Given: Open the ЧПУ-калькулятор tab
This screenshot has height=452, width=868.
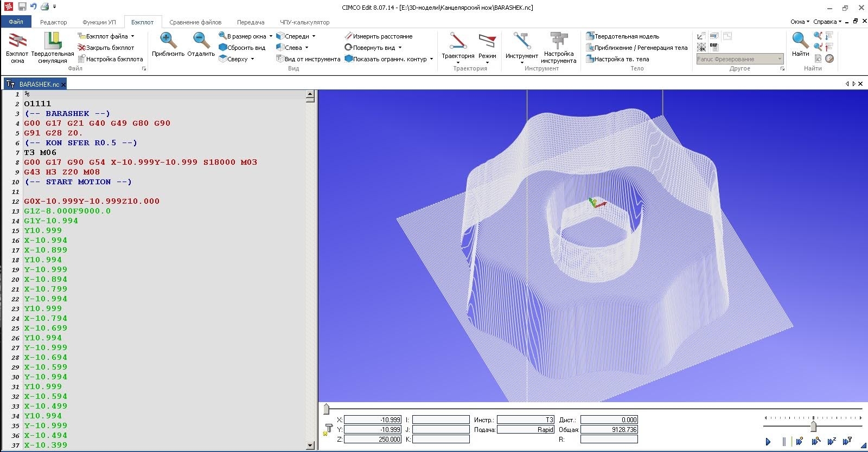Looking at the screenshot, I should coord(304,22).
